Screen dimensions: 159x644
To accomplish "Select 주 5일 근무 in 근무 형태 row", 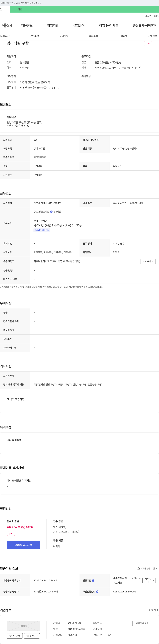I will click(119, 243).
